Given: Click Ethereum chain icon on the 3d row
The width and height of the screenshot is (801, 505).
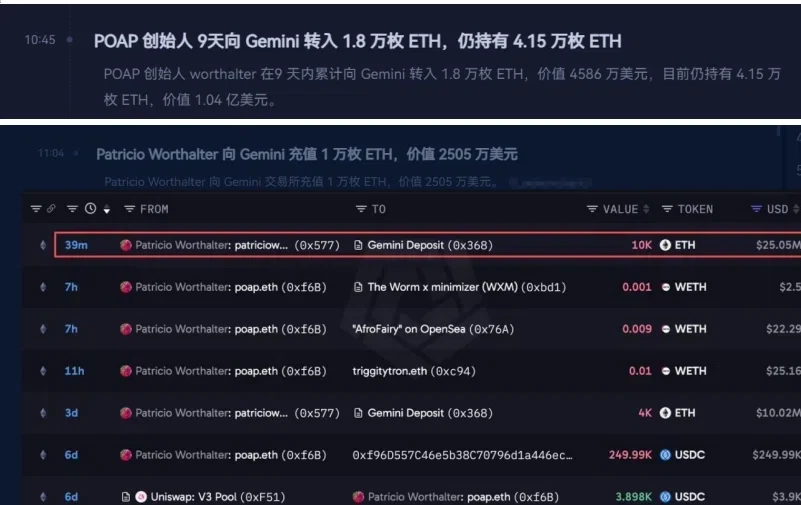Looking at the screenshot, I should pyautogui.click(x=43, y=413).
